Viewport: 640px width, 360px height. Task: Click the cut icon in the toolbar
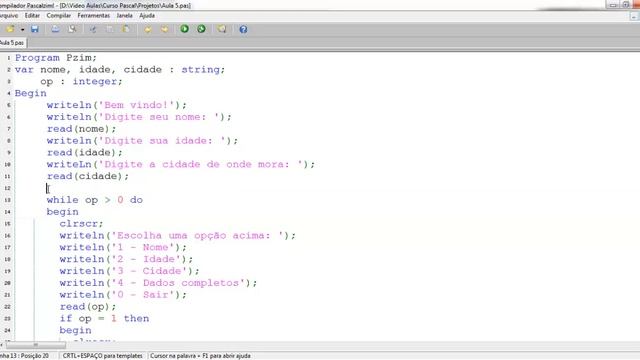coord(93,29)
